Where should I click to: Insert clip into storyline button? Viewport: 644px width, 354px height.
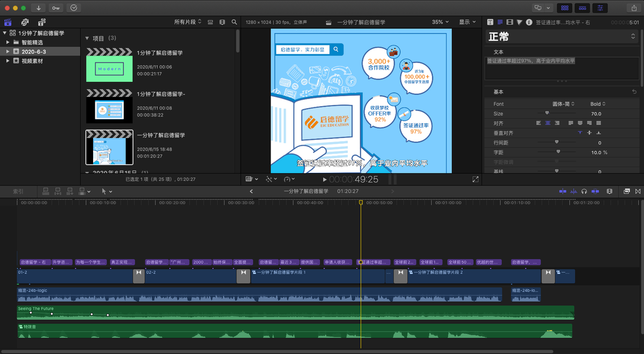(x=58, y=191)
